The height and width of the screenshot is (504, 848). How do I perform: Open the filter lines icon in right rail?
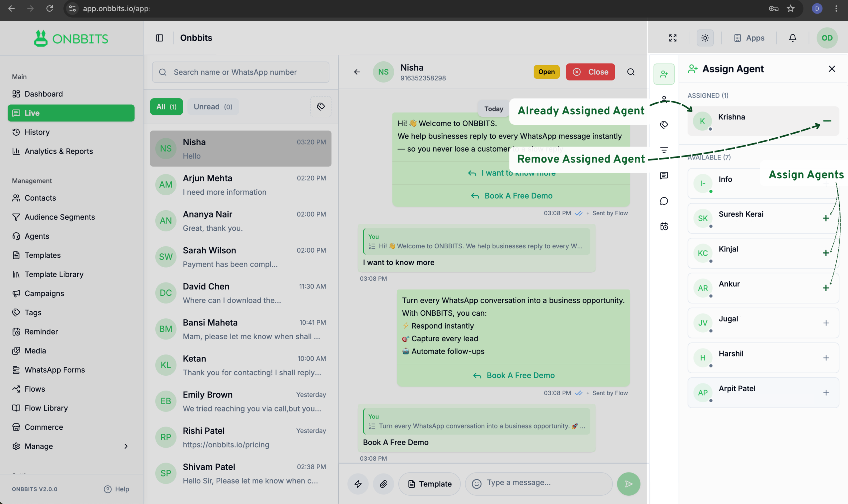click(664, 150)
